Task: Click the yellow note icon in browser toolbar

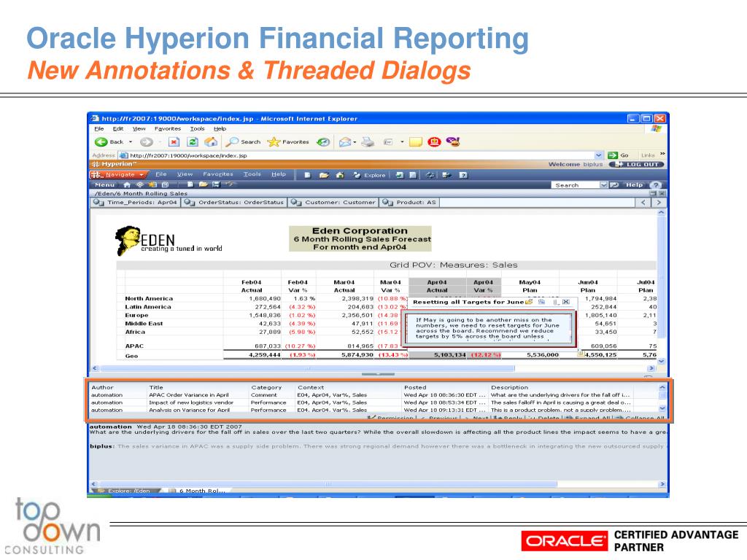Action: pyautogui.click(x=416, y=142)
